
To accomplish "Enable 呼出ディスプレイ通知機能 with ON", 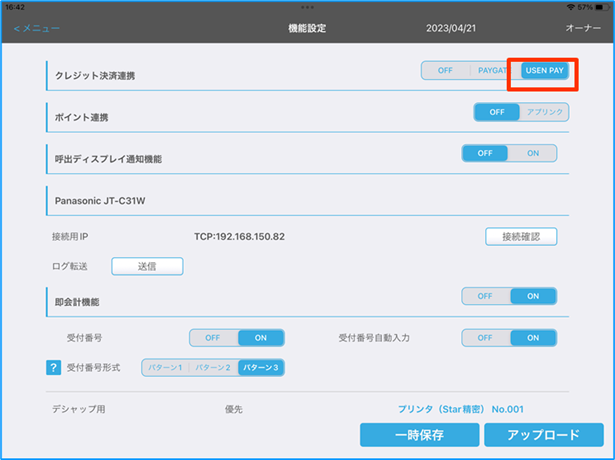I will tap(533, 153).
